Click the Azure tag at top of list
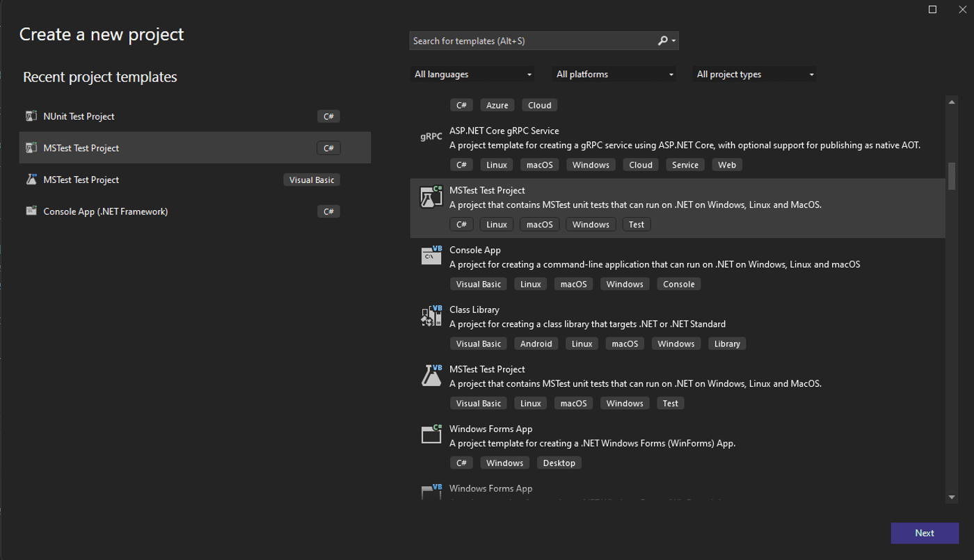Image resolution: width=974 pixels, height=560 pixels. pyautogui.click(x=497, y=105)
